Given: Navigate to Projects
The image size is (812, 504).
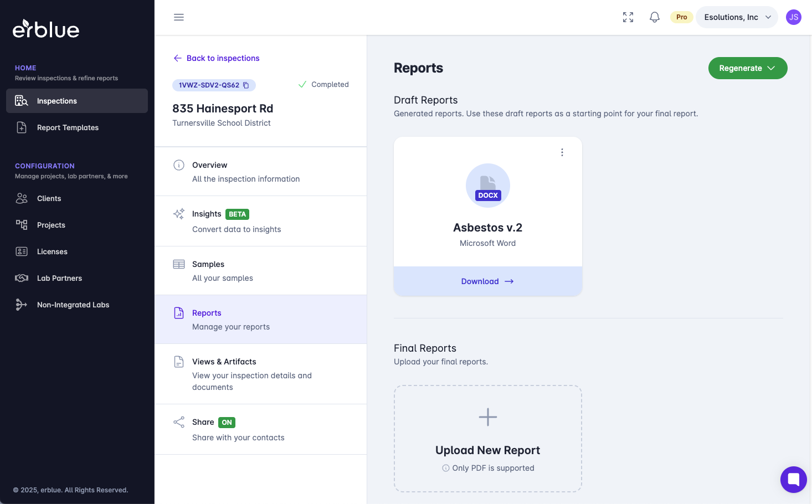Looking at the screenshot, I should pyautogui.click(x=77, y=225).
